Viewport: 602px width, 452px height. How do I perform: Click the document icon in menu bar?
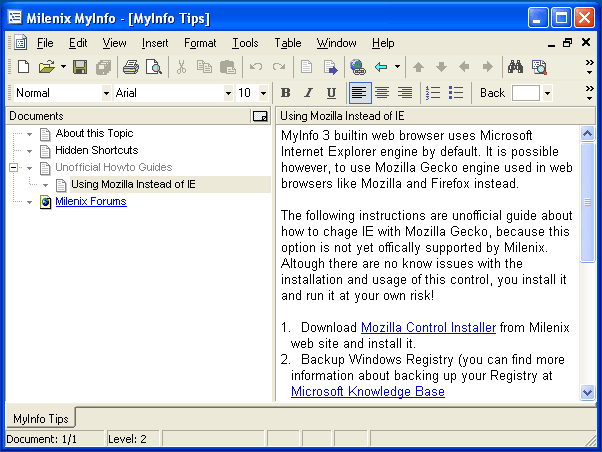coord(21,42)
